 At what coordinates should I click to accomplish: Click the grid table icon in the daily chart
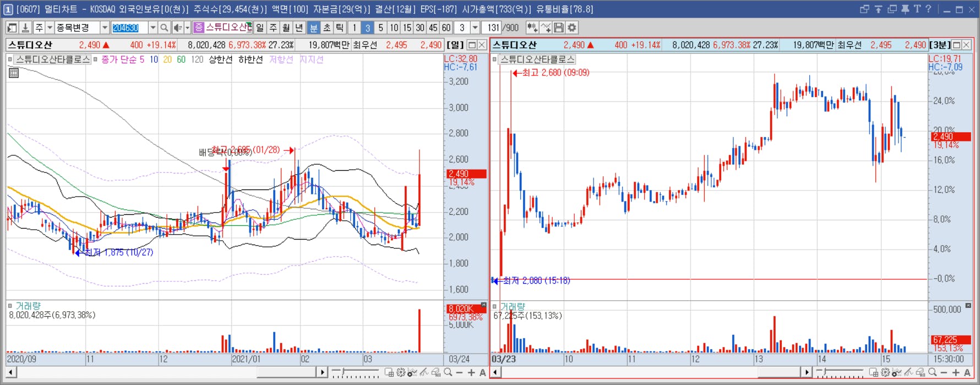pos(14,73)
